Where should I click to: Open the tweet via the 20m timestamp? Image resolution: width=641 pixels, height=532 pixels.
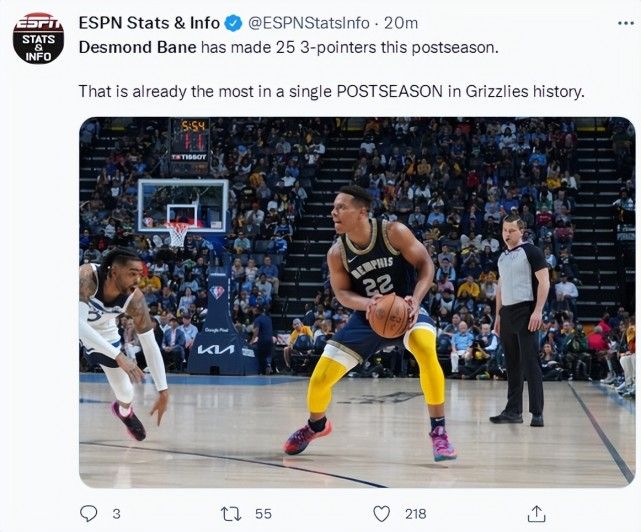pyautogui.click(x=401, y=23)
